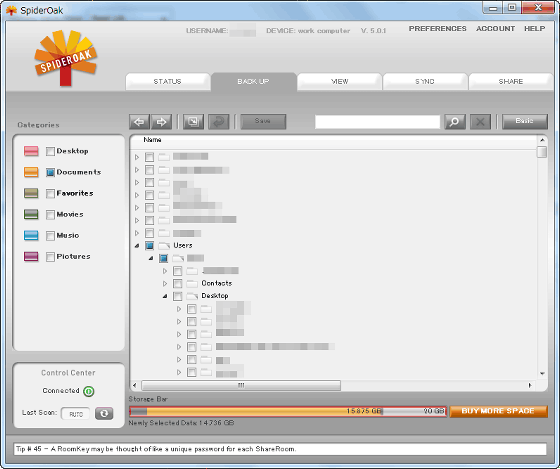Toggle the Users folder checkbox
560x469 pixels.
click(150, 246)
